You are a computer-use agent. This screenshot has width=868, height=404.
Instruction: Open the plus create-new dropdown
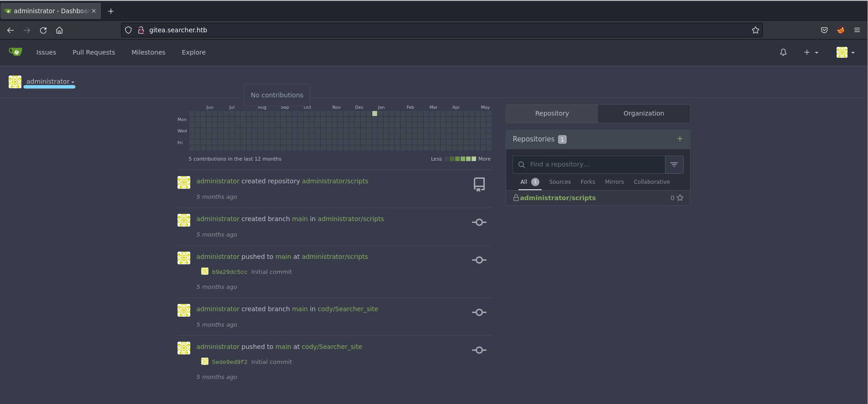tap(811, 52)
